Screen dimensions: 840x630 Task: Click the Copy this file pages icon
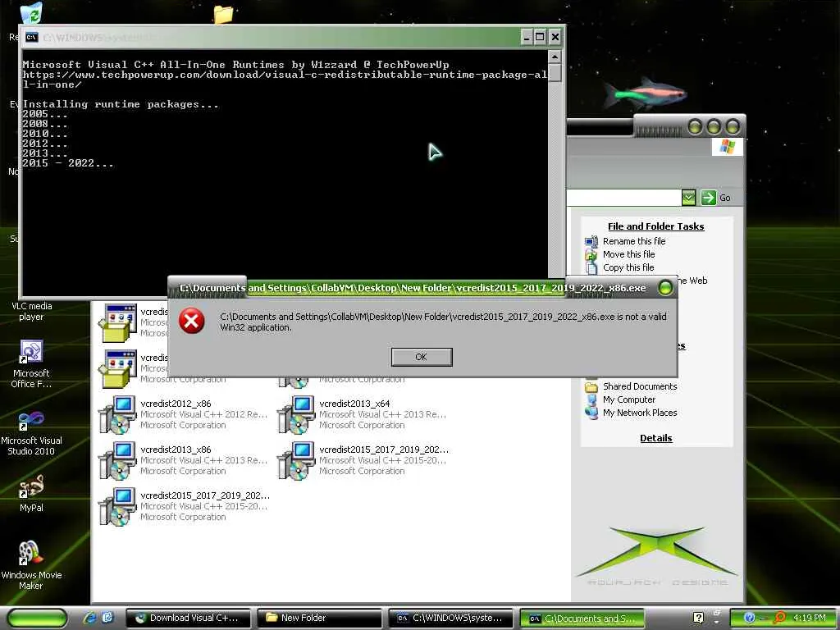tap(591, 268)
